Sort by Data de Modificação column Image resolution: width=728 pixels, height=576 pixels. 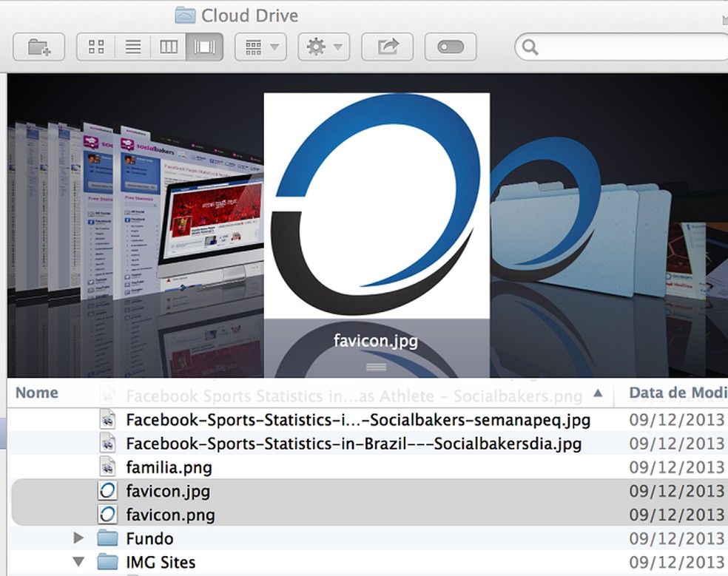[x=676, y=393]
